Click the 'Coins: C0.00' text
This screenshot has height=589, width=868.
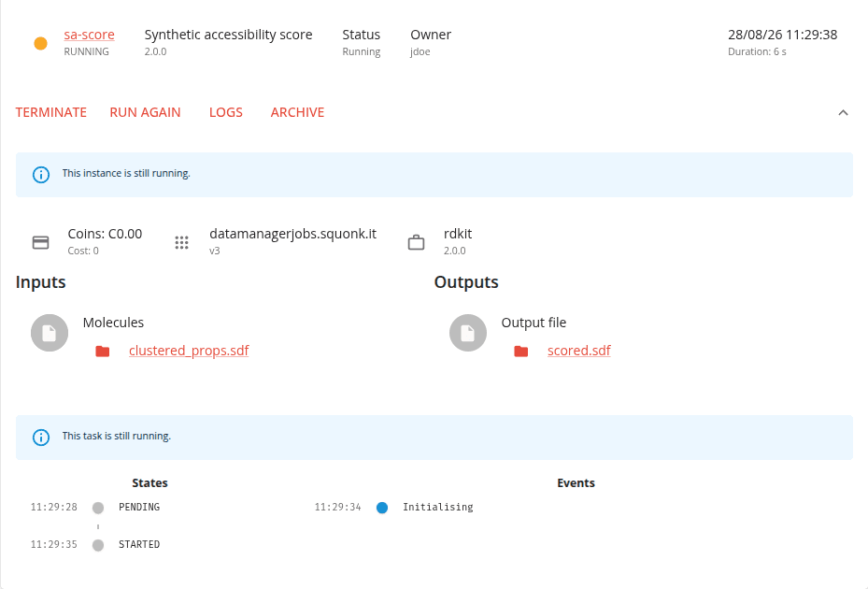105,234
